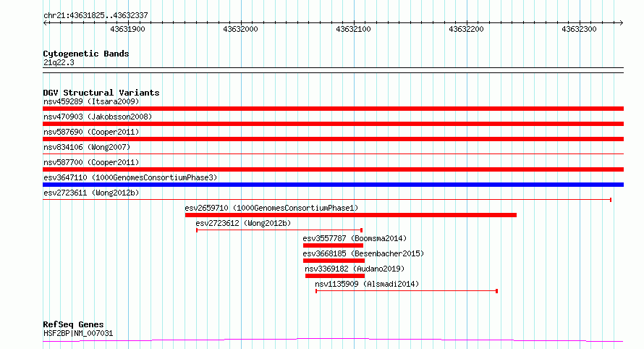Screen dimensions: 644x349
Task: Click the chr21:43631825..43632337 region label
Action: [96, 15]
